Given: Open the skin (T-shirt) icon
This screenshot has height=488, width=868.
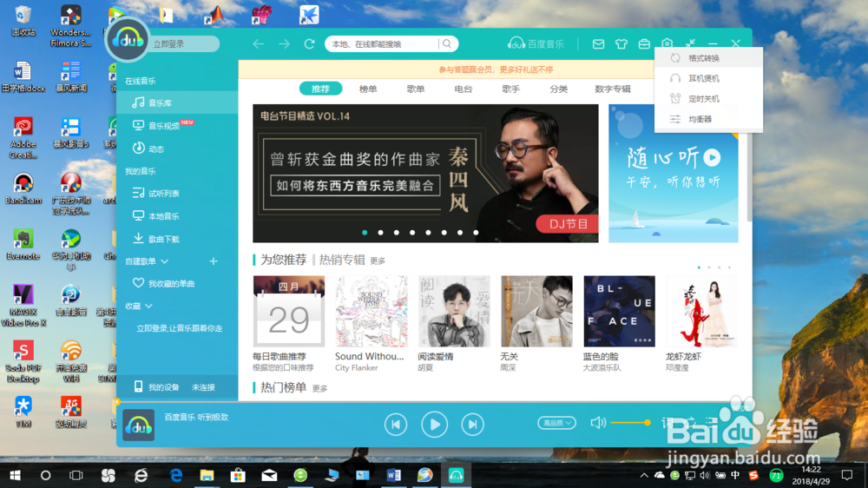Looking at the screenshot, I should click(621, 43).
